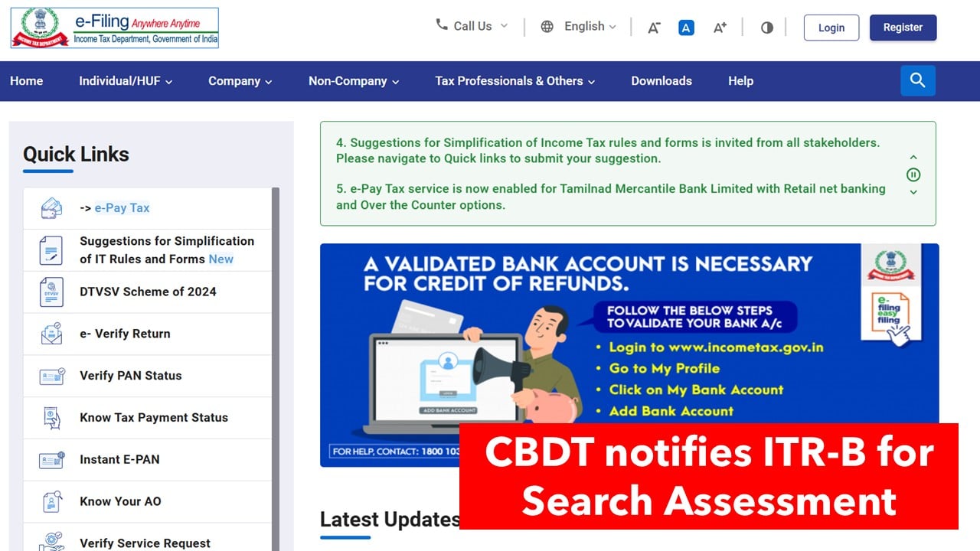
Task: Click the DTVSV Scheme document icon
Action: pyautogui.click(x=51, y=292)
